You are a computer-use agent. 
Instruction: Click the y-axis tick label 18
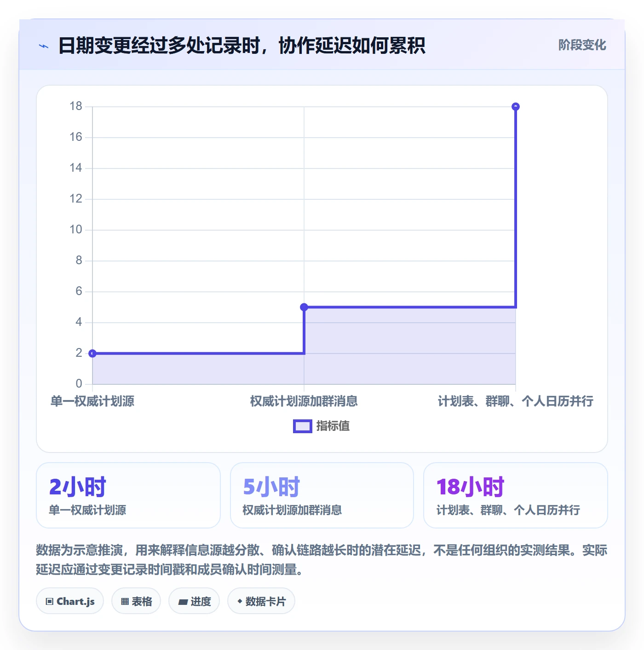pyautogui.click(x=76, y=106)
